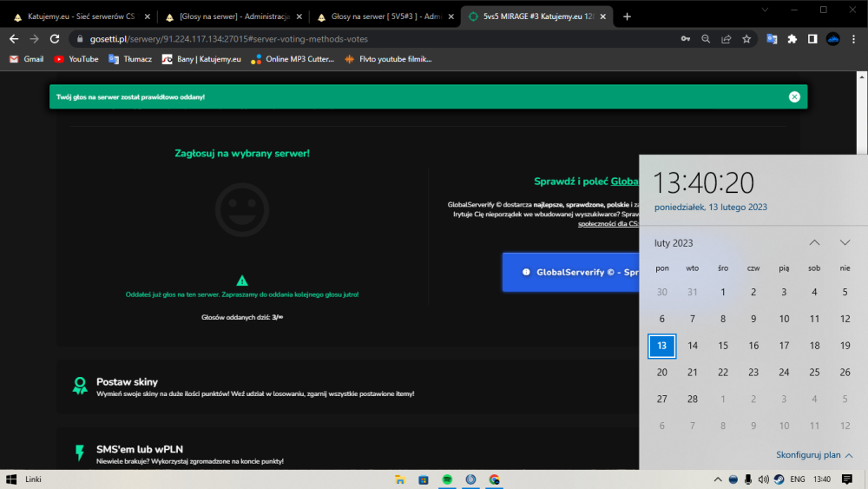
Task: Click the Linki taskbar search box
Action: (33, 479)
